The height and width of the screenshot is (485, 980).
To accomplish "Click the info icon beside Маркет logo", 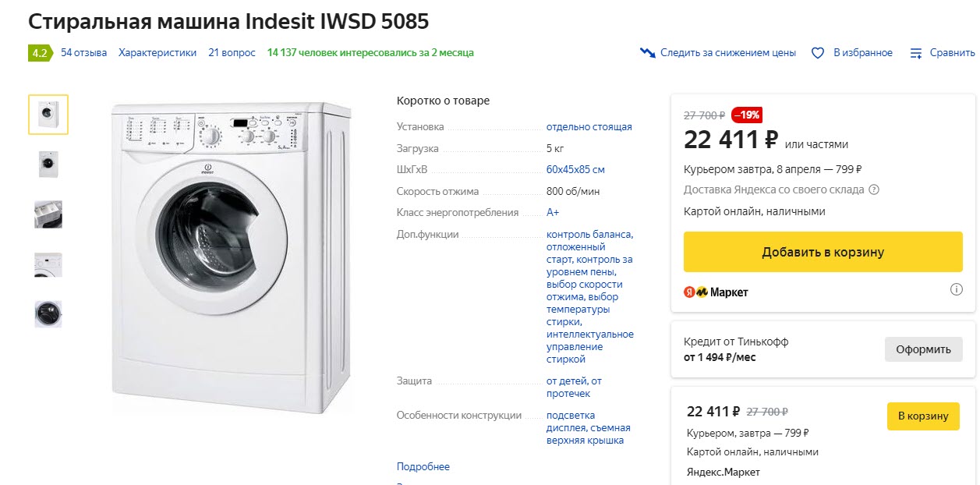I will coord(957,289).
